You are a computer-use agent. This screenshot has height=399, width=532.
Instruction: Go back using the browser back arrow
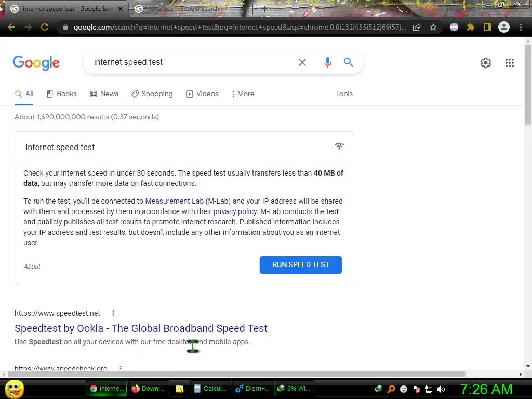click(x=11, y=27)
